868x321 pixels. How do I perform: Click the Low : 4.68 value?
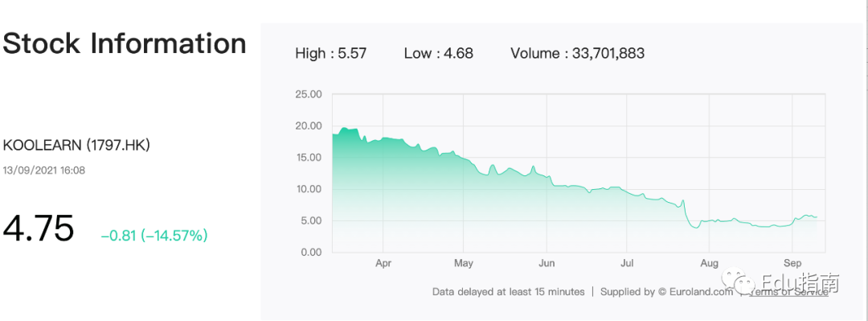(x=439, y=54)
